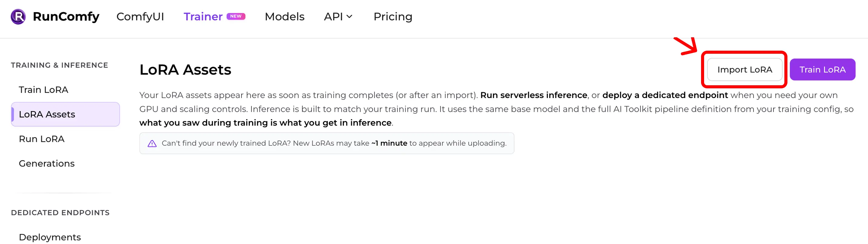Click the warning triangle icon in notice
The image size is (868, 244).
tap(153, 143)
